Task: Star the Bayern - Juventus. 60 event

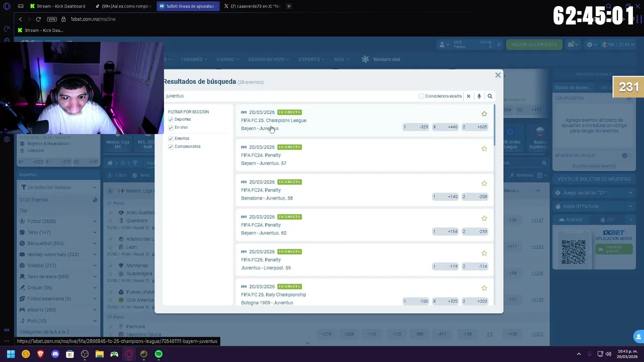Action: tap(484, 218)
